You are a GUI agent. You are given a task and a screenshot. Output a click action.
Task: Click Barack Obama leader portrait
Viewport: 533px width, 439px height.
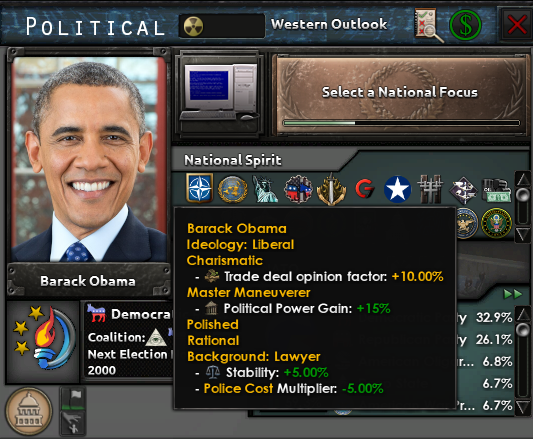click(89, 159)
